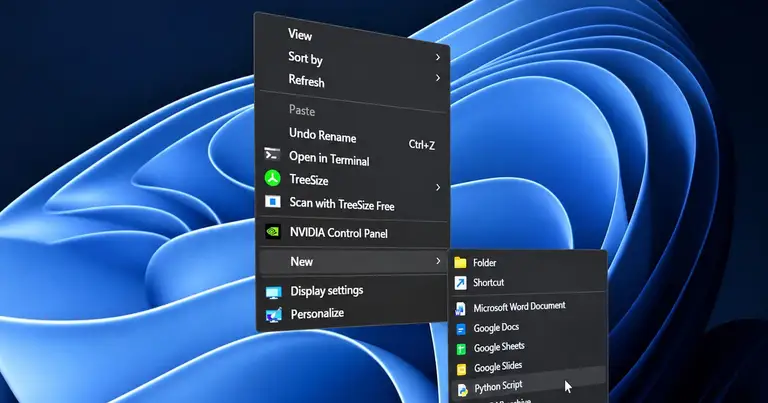Choose Undo Rename in the context menu
The height and width of the screenshot is (403, 768).
coord(322,135)
